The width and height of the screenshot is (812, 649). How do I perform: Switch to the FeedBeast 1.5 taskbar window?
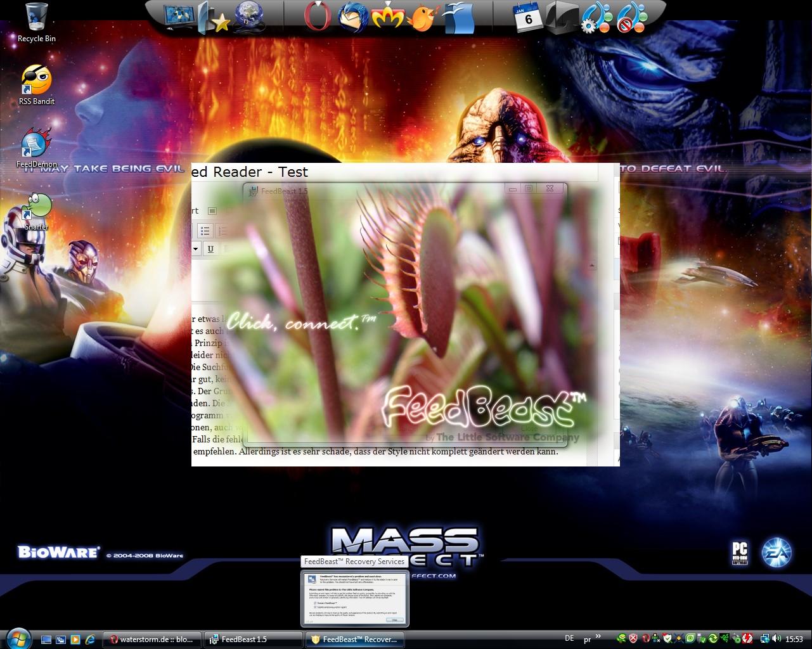click(252, 639)
